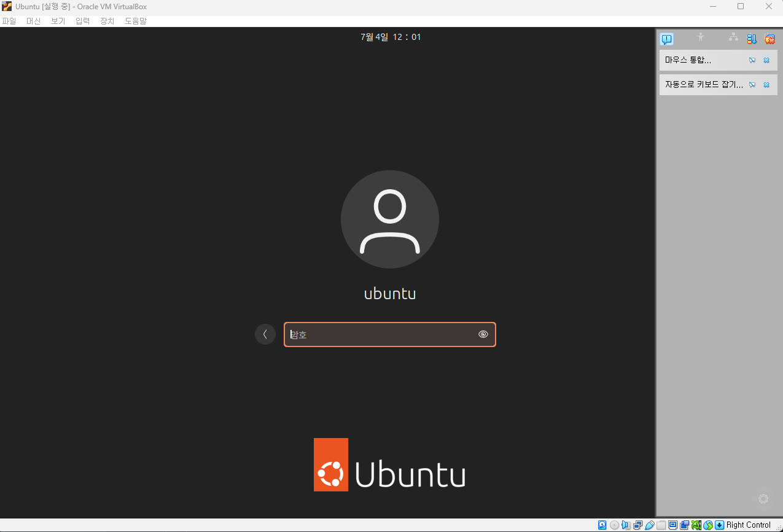
Task: Click the Right Control host key label
Action: pos(749,525)
